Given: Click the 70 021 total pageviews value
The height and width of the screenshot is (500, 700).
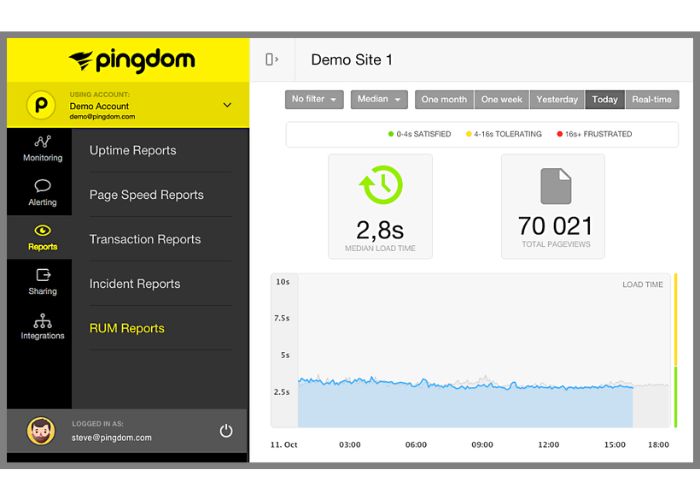Looking at the screenshot, I should pos(555,226).
